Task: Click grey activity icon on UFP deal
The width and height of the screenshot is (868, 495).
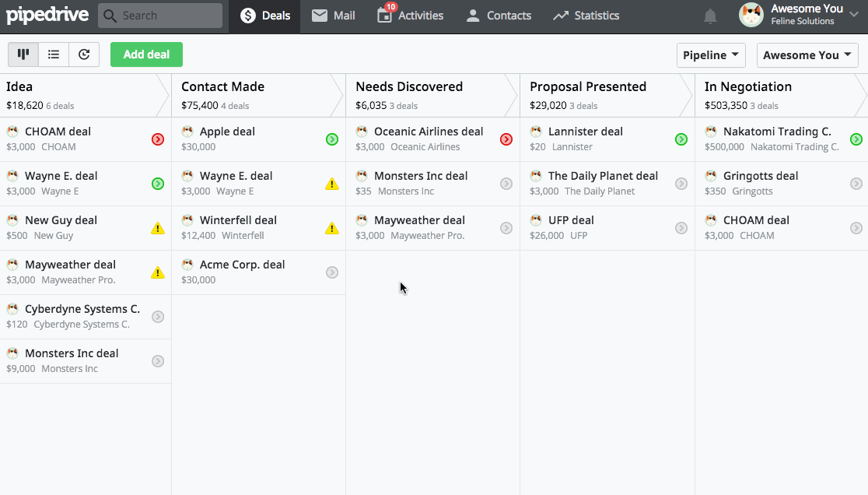Action: tap(681, 228)
